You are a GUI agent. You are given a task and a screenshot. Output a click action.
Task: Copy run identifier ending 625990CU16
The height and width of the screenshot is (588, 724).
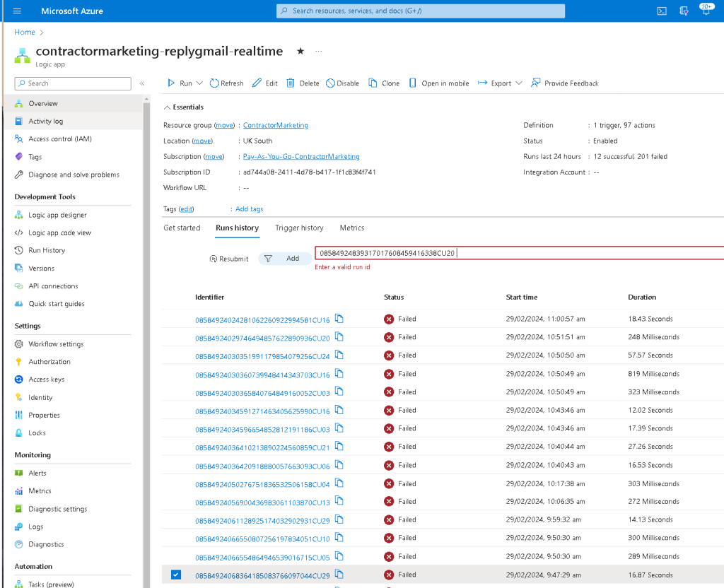[339, 410]
